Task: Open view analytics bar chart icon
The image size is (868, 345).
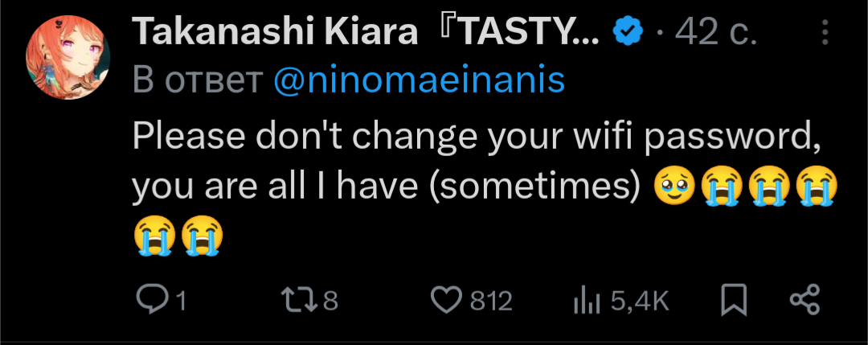Action: 586,300
